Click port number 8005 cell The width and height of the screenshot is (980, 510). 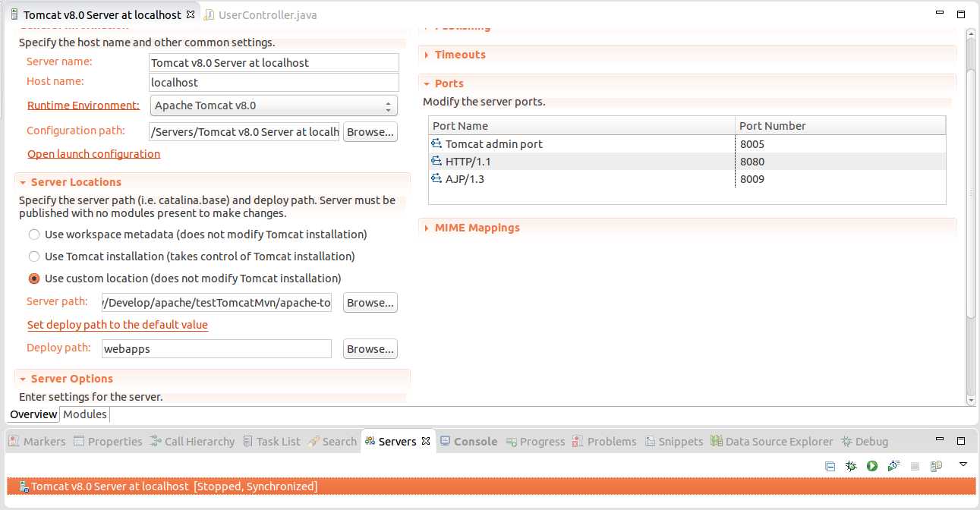(x=840, y=143)
